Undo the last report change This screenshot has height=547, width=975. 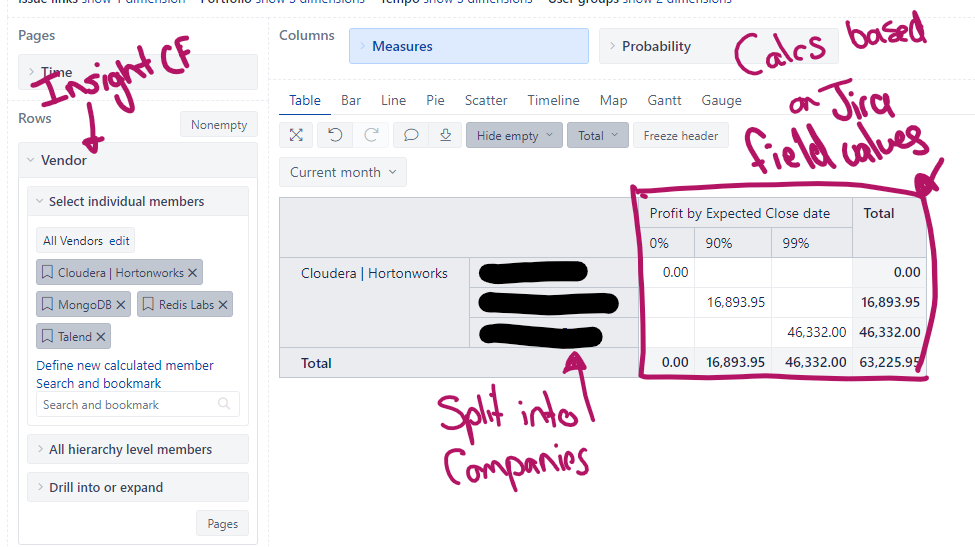[x=335, y=136]
